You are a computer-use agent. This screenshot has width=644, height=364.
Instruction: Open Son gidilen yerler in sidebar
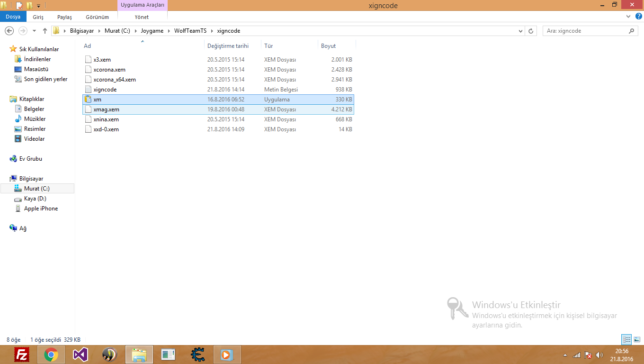(45, 79)
